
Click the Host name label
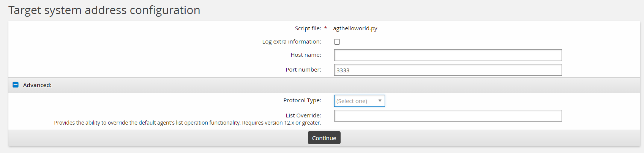click(x=306, y=55)
